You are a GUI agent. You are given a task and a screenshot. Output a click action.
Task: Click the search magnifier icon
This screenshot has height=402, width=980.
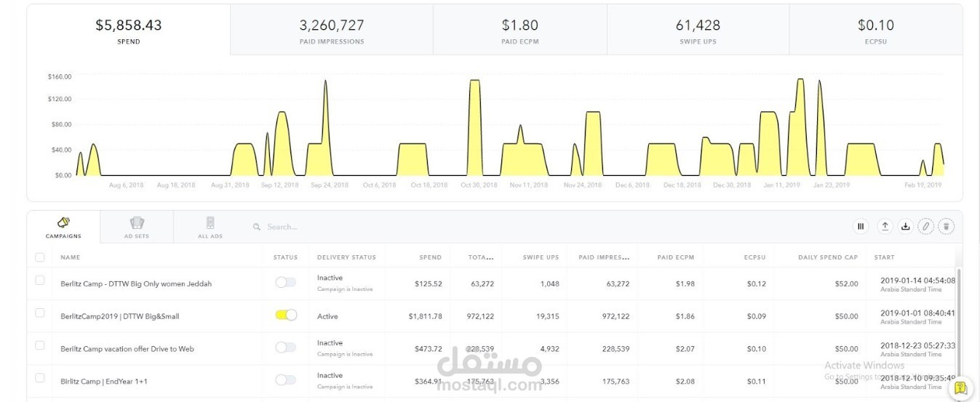coord(257,227)
